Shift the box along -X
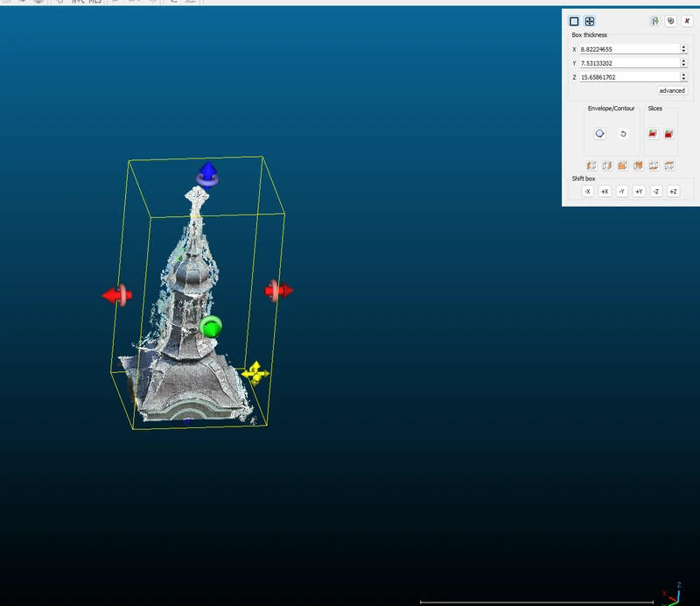 587,191
